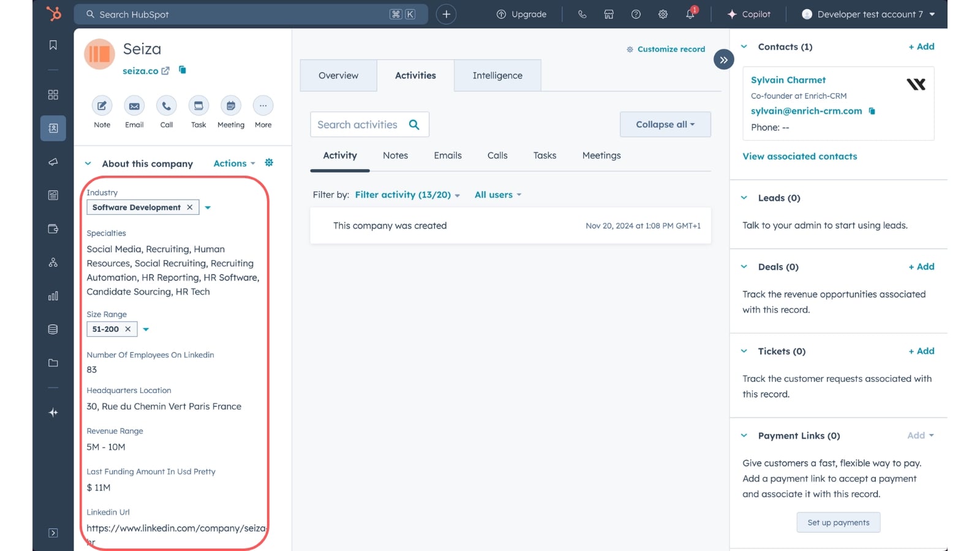Log a Call with phone icon
This screenshot has width=980, height=551.
[166, 106]
